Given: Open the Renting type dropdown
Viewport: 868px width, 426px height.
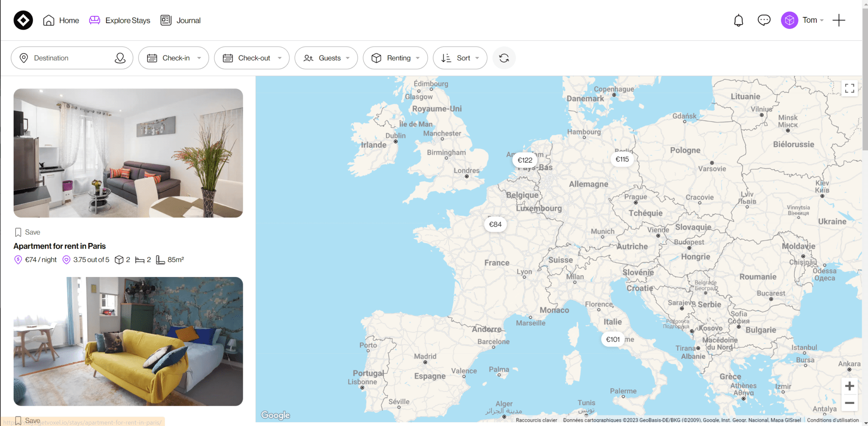Looking at the screenshot, I should (x=395, y=58).
